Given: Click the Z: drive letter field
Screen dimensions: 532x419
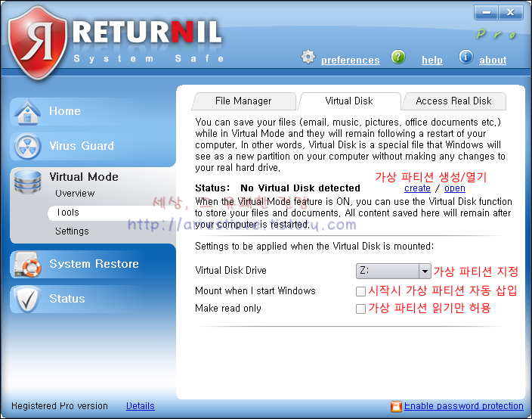Looking at the screenshot, I should [x=388, y=272].
